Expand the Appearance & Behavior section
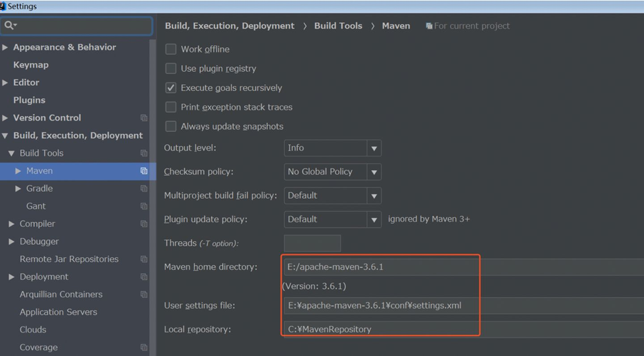The height and width of the screenshot is (356, 644). [x=5, y=47]
